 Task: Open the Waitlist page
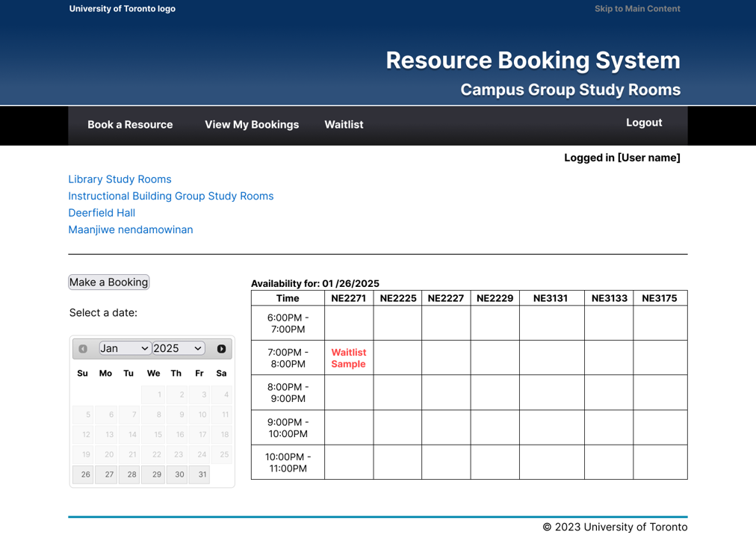tap(344, 125)
